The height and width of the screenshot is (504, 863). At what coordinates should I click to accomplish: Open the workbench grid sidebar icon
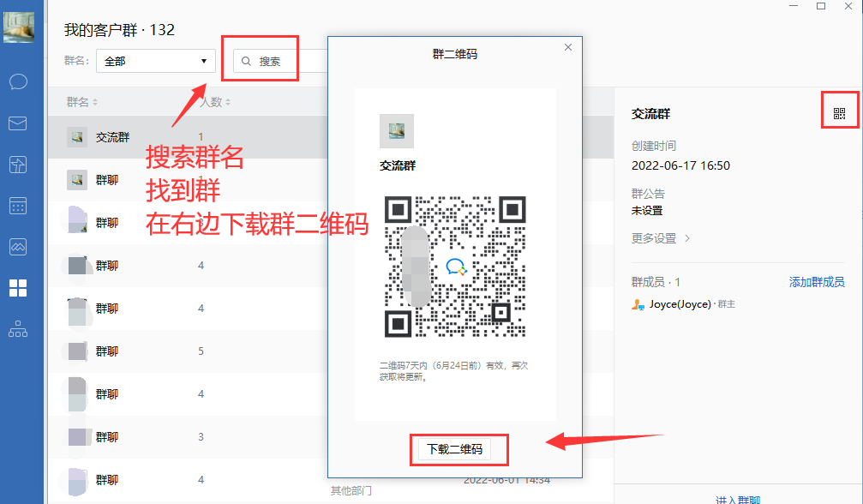point(18,288)
